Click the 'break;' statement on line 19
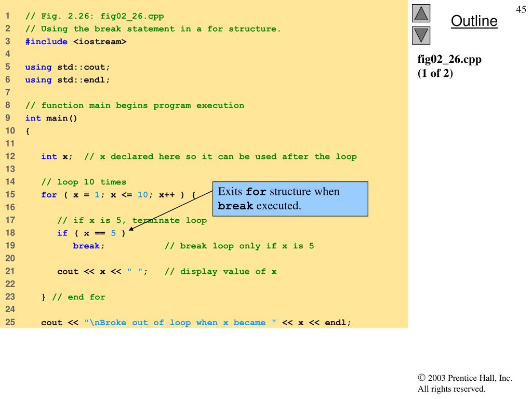 pyautogui.click(x=88, y=246)
